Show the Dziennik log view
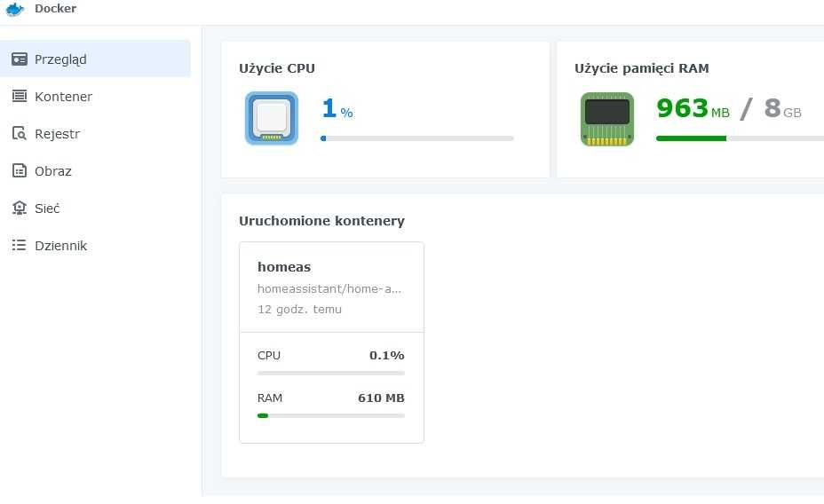The height and width of the screenshot is (504, 824). 60,246
